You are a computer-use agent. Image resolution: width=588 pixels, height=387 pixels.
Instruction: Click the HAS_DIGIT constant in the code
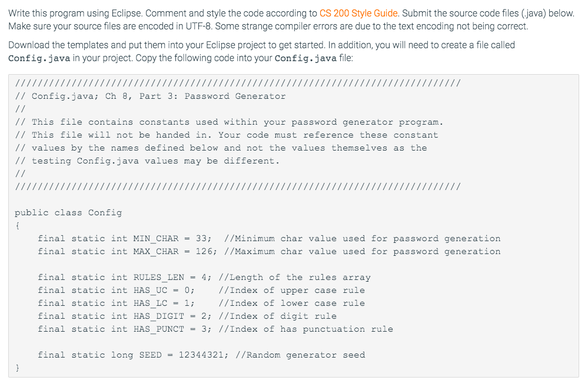(x=159, y=316)
